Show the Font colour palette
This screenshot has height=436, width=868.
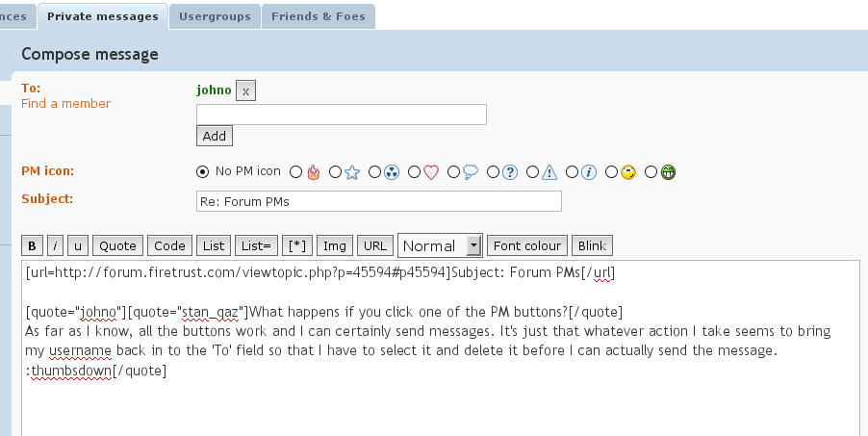(x=527, y=245)
